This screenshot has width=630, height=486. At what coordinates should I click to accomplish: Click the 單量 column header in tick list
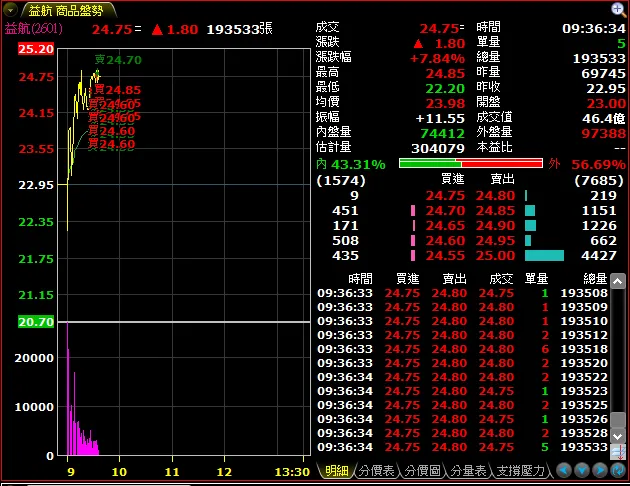click(536, 278)
